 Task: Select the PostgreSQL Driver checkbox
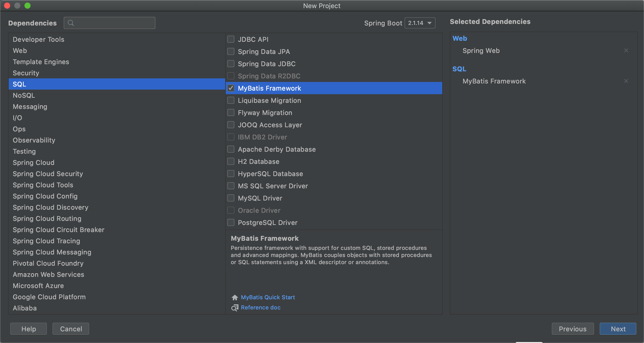coord(231,222)
